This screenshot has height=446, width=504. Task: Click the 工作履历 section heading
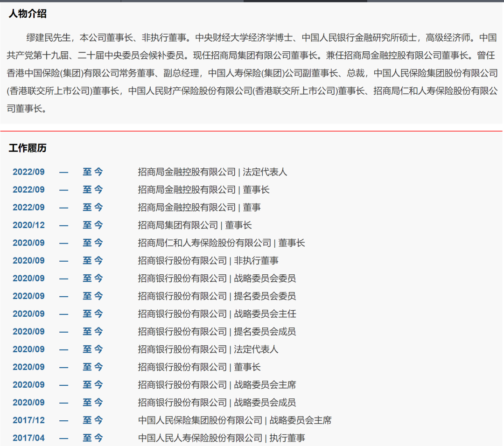(28, 148)
